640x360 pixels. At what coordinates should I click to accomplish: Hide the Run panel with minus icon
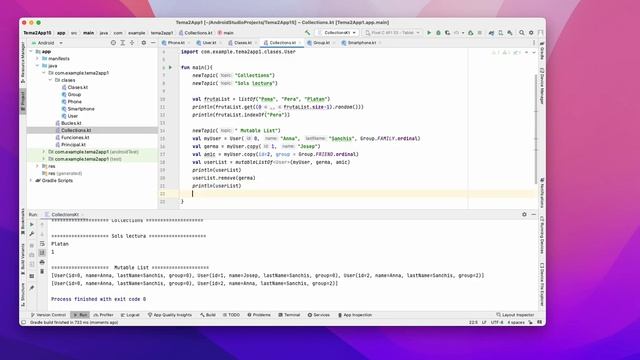coord(533,214)
